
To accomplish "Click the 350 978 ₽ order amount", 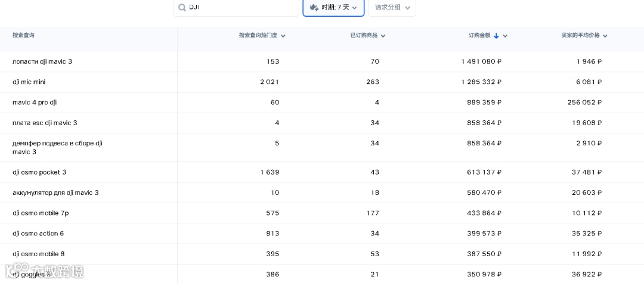I will pos(485,275).
